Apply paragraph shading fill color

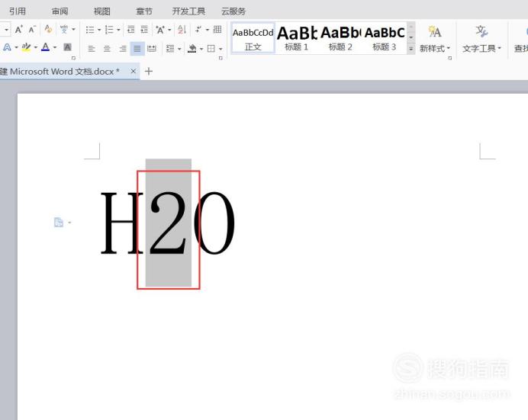pos(192,49)
